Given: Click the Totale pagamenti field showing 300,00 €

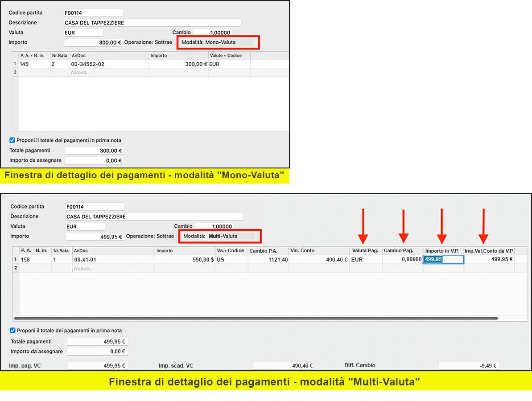Looking at the screenshot, I should [94, 151].
